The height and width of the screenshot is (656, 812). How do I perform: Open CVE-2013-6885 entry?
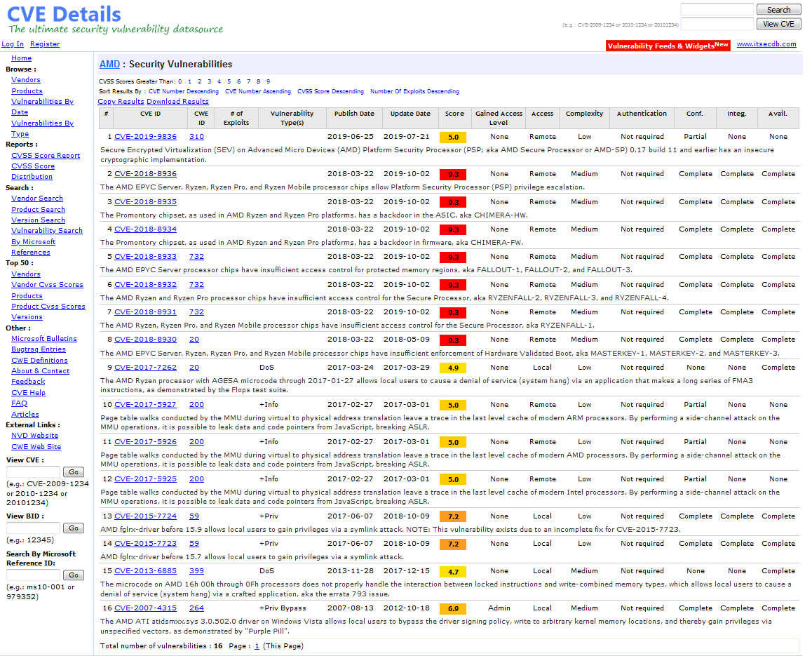point(146,571)
